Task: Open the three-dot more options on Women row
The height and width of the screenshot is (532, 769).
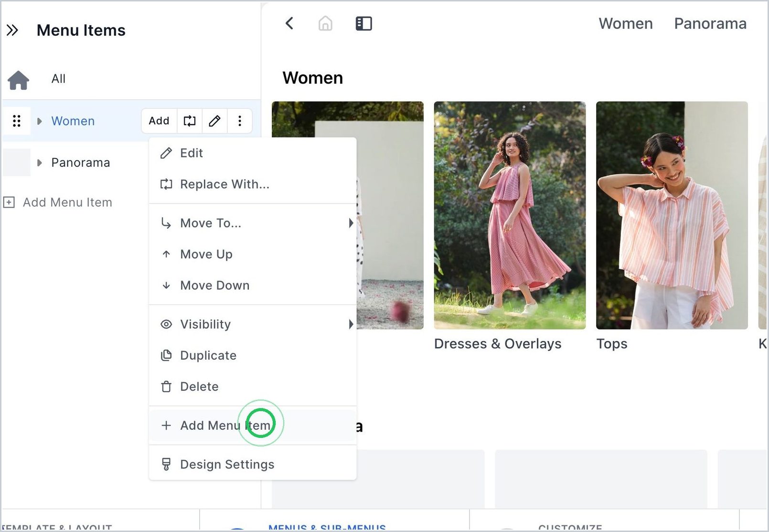Action: (240, 121)
